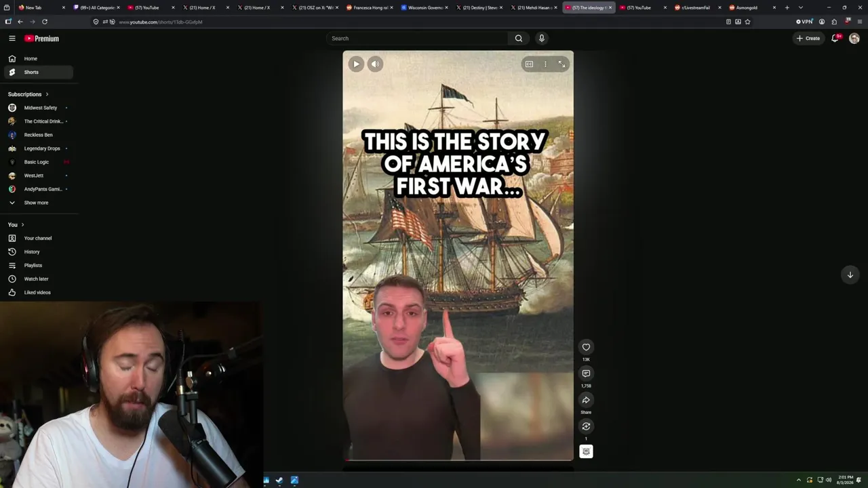The width and height of the screenshot is (868, 488).
Task: Expand Show more subscriptions
Action: click(x=38, y=203)
